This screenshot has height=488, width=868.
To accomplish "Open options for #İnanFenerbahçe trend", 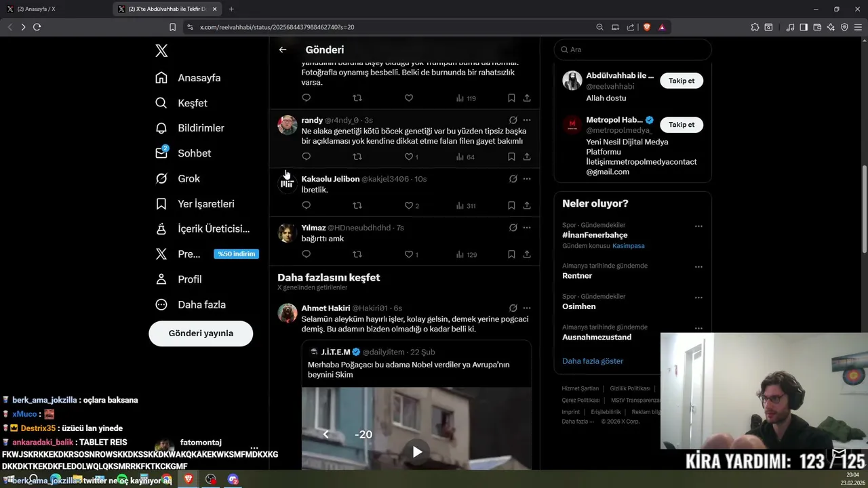I will (698, 226).
